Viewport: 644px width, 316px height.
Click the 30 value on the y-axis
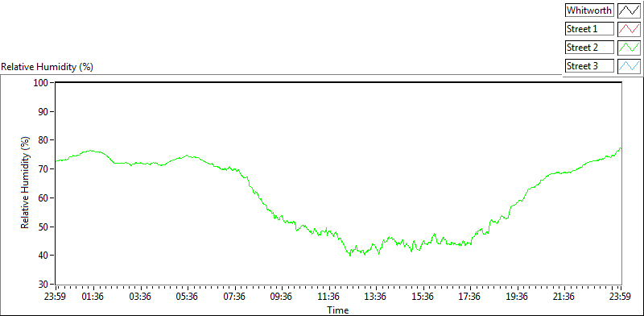44,285
